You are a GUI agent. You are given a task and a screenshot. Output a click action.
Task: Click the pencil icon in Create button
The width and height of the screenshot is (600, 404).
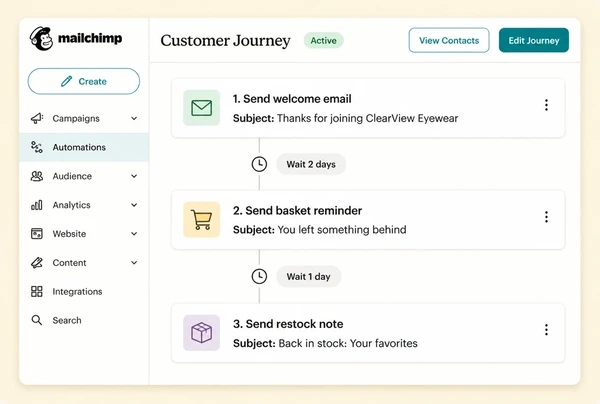66,81
